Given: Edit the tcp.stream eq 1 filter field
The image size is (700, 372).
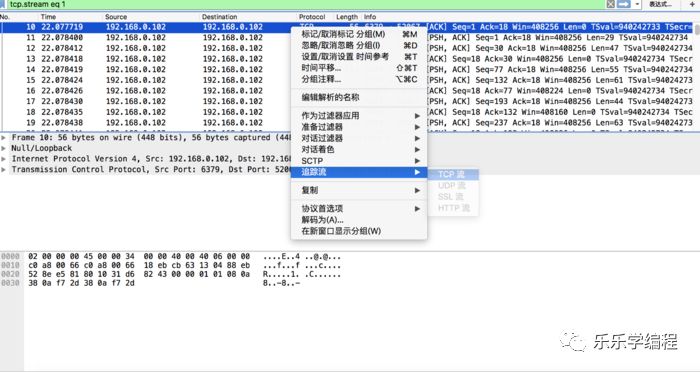Looking at the screenshot, I should 304,4.
